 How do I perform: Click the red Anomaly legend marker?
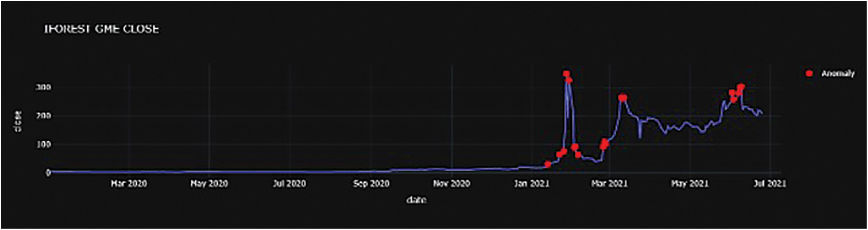809,73
